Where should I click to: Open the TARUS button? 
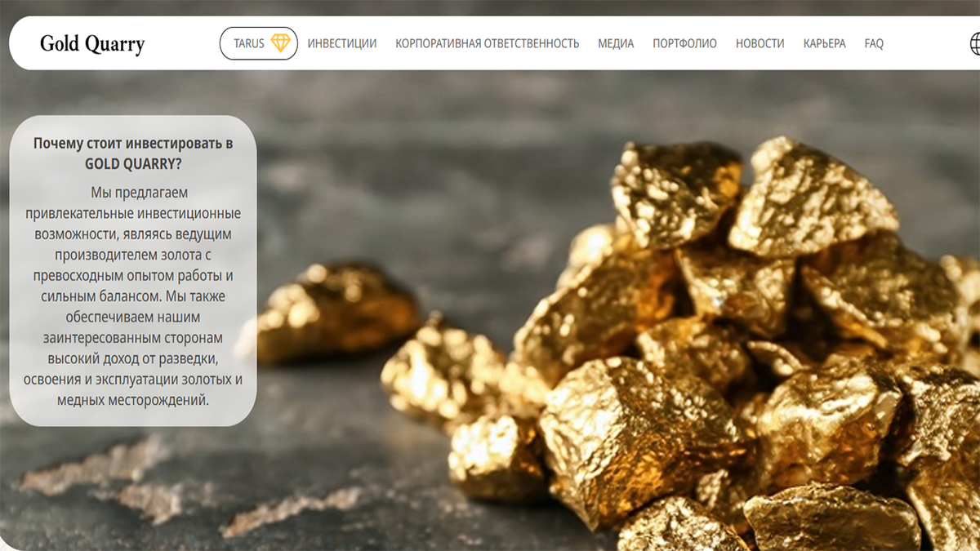(259, 43)
